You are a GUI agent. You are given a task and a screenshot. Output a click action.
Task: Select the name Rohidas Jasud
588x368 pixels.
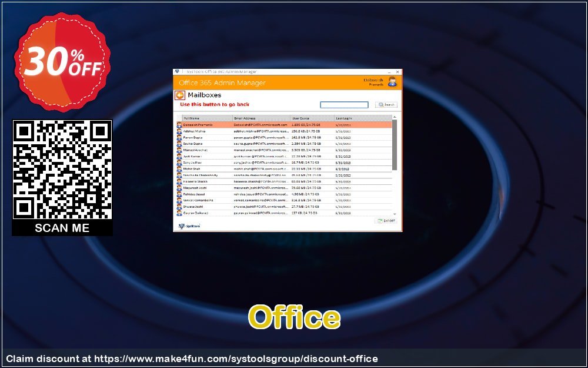[194, 194]
